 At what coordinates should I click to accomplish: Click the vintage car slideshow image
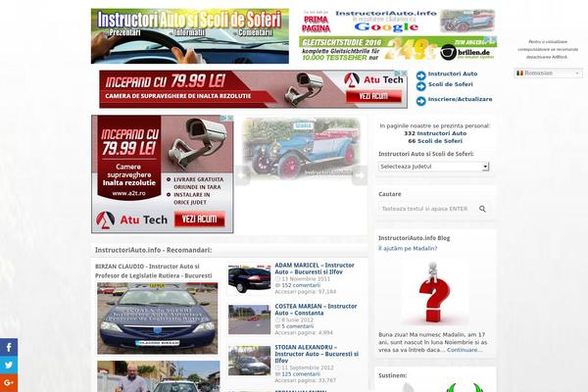coord(301,148)
